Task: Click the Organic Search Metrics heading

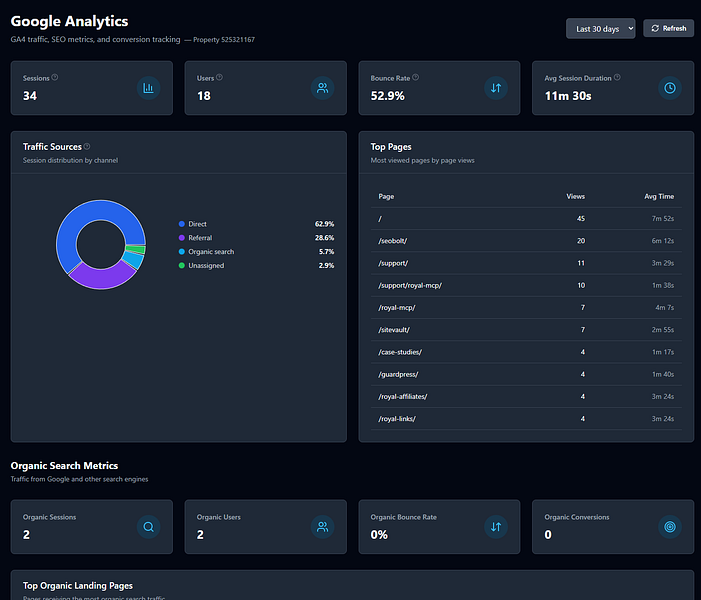Action: click(64, 466)
